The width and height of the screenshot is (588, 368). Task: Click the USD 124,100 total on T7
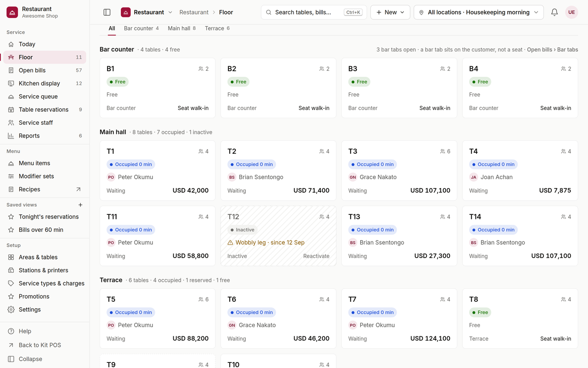[430, 339]
